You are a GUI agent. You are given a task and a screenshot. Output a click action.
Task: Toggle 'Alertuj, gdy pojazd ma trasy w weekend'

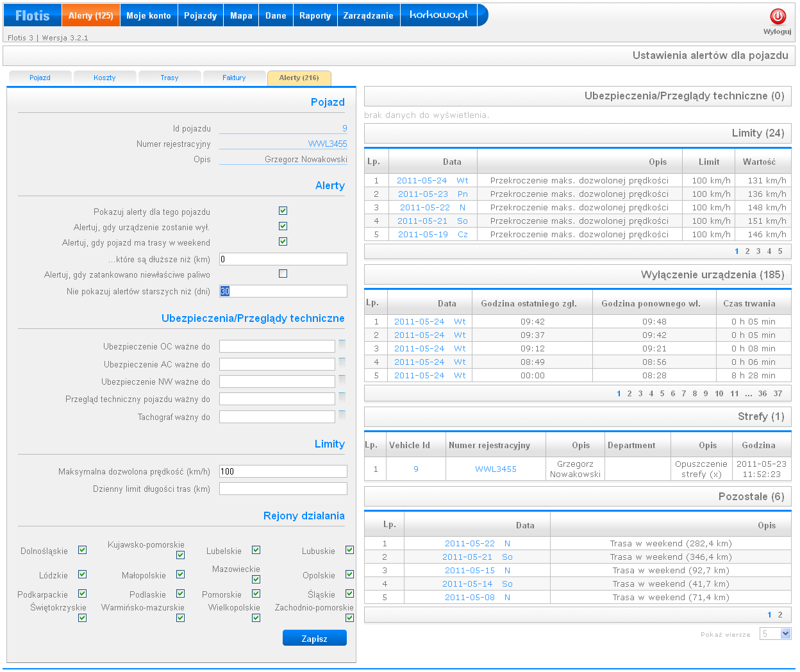[283, 242]
